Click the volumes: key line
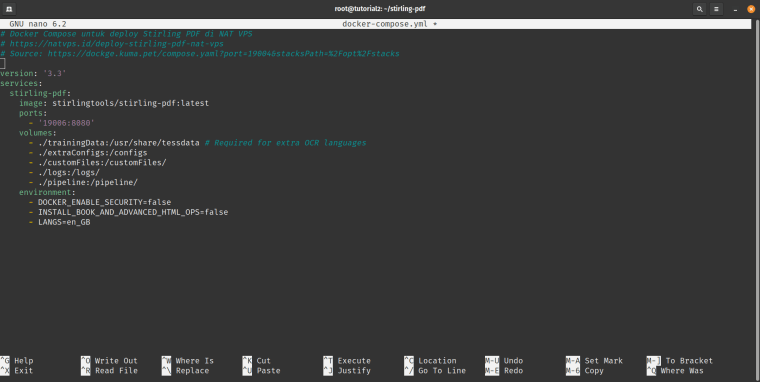This screenshot has height=382, width=760. (x=38, y=133)
